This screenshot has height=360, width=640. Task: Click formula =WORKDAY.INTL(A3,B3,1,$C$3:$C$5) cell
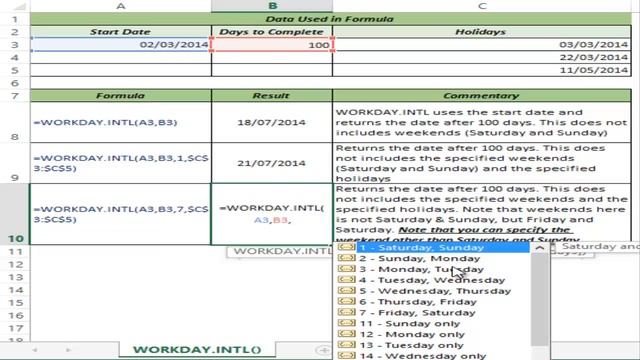point(121,163)
